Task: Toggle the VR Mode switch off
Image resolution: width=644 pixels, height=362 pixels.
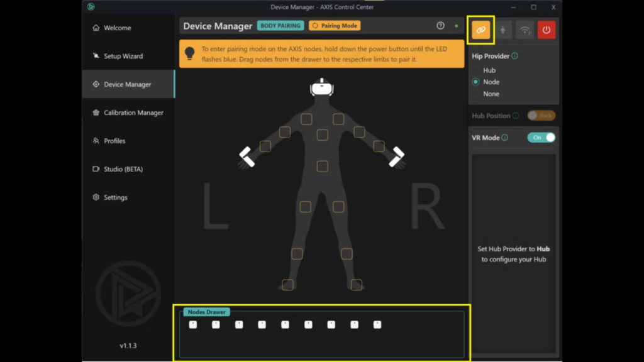Action: (x=541, y=138)
